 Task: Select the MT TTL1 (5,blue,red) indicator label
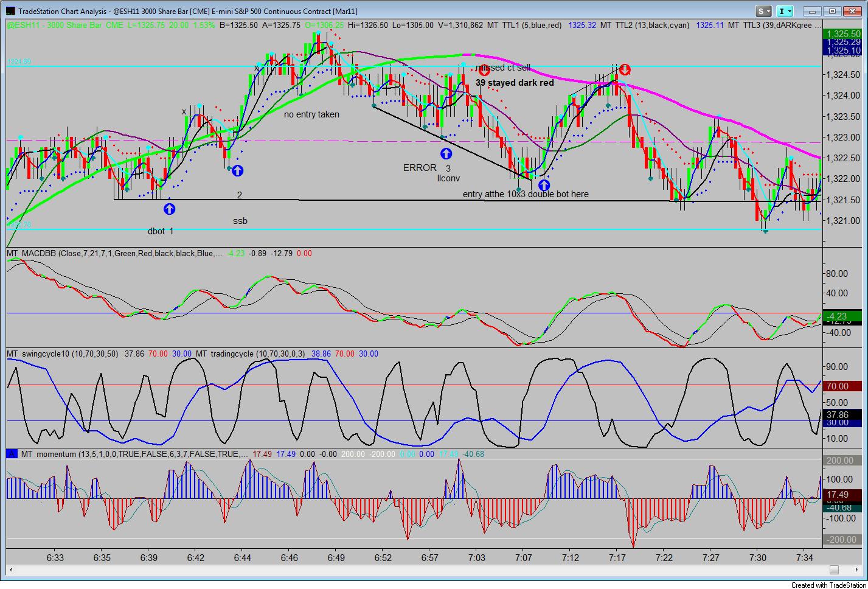click(524, 25)
